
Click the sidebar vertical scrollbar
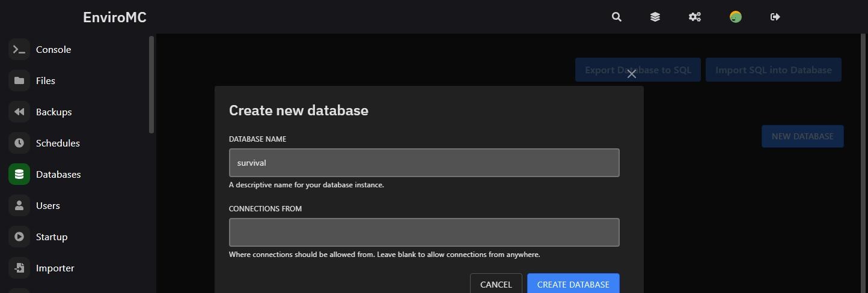point(152,85)
